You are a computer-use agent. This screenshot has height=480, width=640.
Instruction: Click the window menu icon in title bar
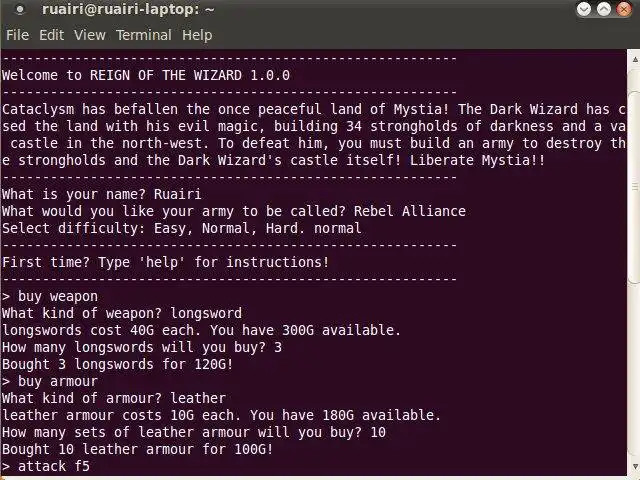(x=19, y=10)
